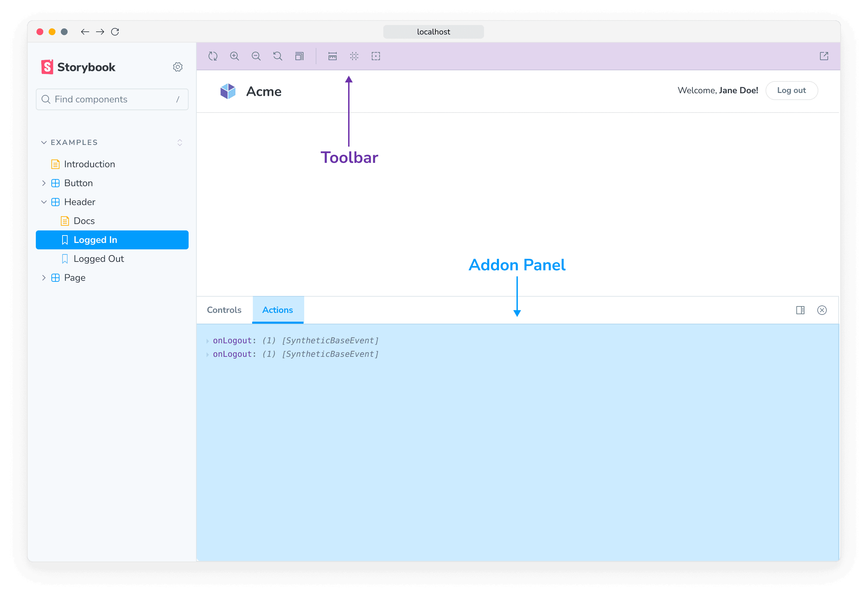
Task: Switch to the Controls tab
Action: [x=224, y=310]
